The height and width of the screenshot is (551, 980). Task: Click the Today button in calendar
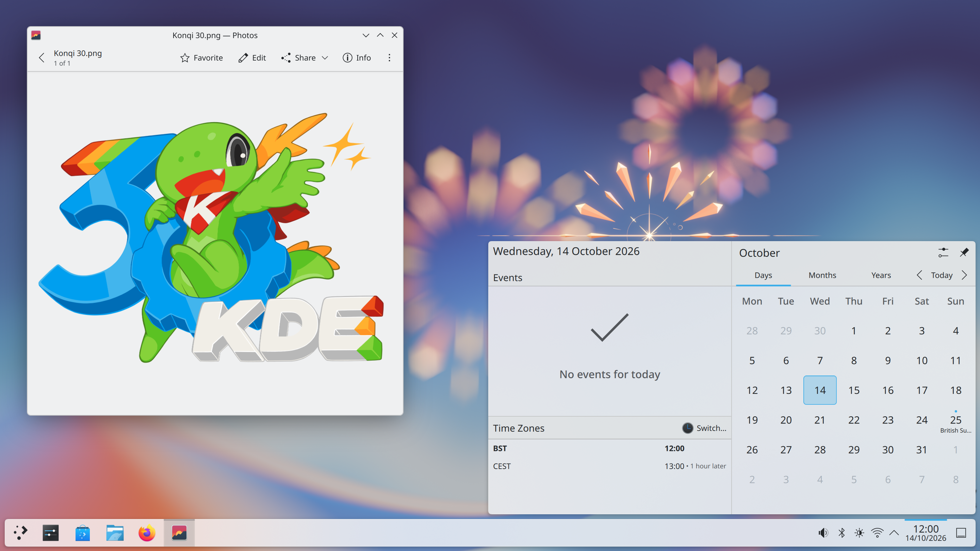pos(942,275)
